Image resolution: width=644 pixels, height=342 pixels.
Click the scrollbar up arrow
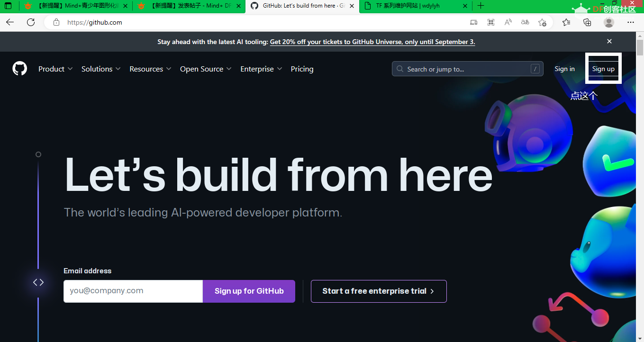[640, 36]
